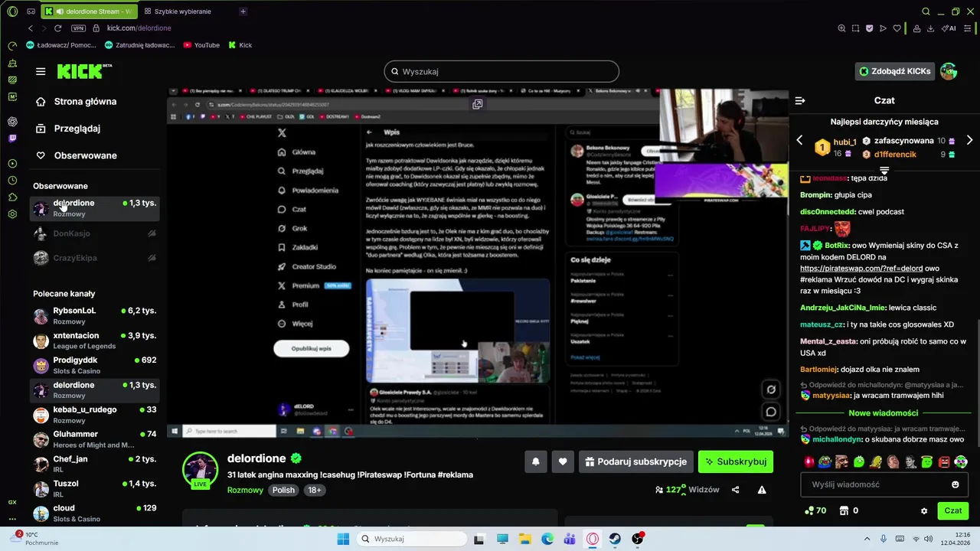View channel points balance 70
This screenshot has width=980, height=551.
tap(815, 510)
